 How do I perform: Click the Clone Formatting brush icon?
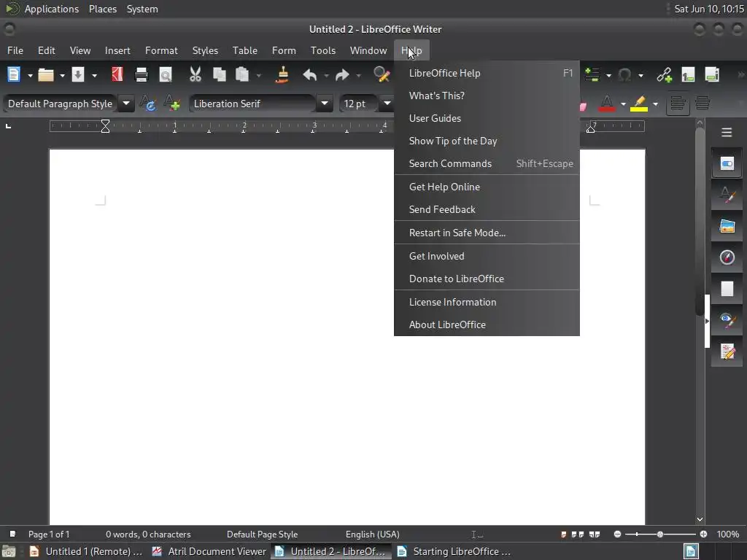coord(282,74)
